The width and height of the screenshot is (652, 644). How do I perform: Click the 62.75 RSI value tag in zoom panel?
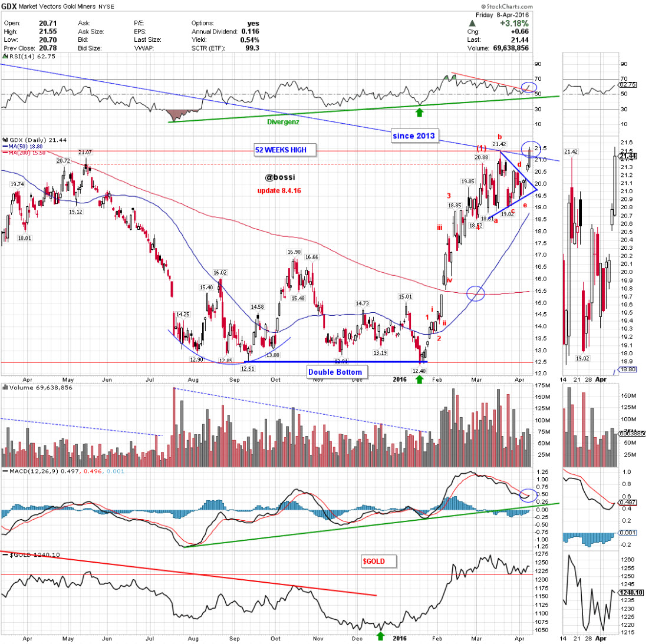[628, 85]
